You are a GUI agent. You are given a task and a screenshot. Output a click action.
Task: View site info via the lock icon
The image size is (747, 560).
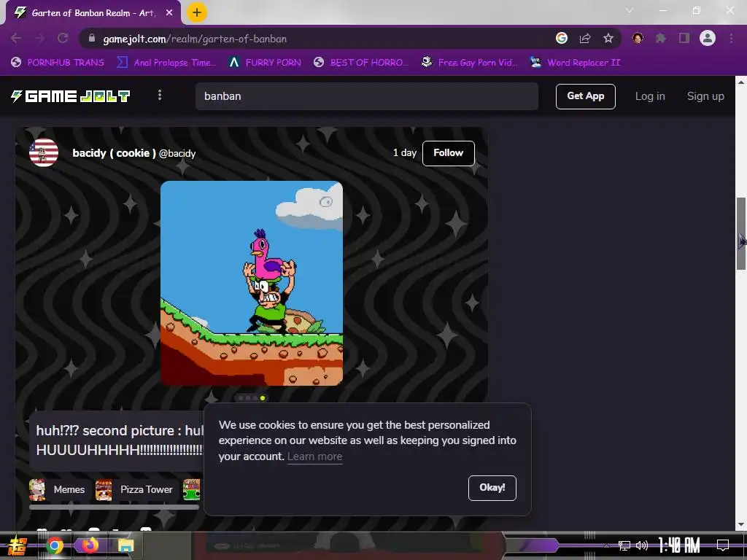(x=92, y=39)
